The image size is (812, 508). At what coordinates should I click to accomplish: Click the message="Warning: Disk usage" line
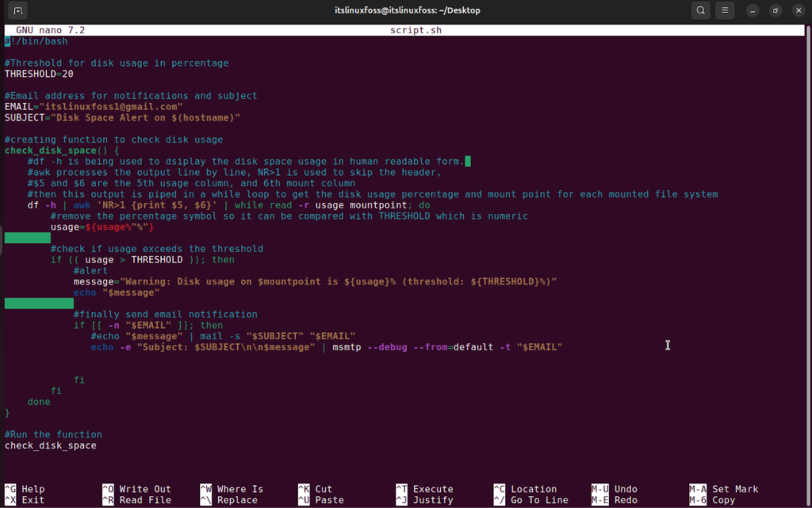[315, 281]
